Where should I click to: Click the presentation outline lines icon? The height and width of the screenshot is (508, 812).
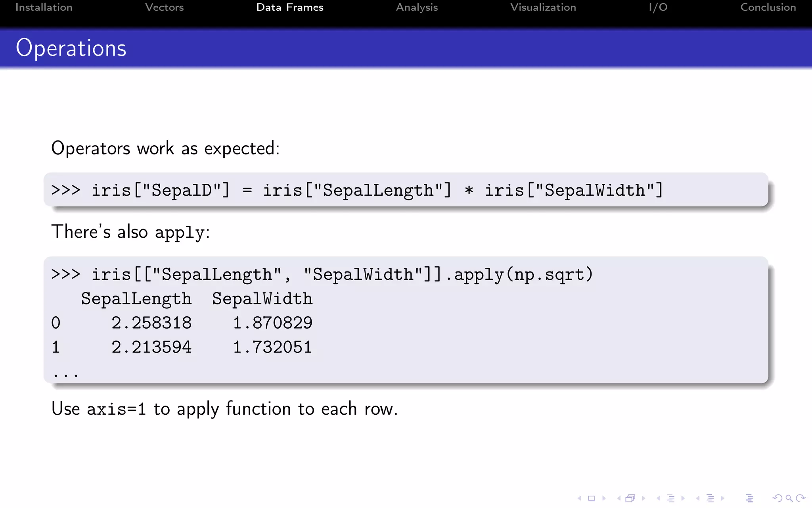(749, 498)
